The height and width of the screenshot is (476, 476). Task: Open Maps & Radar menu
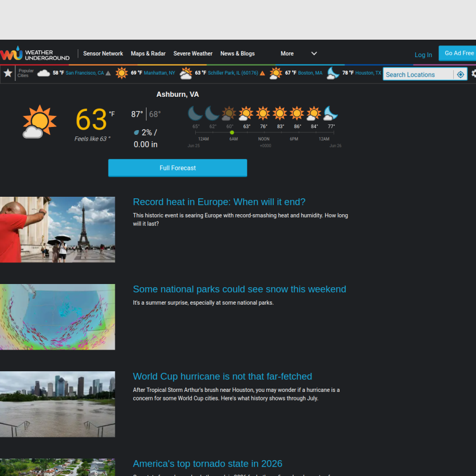[148, 53]
